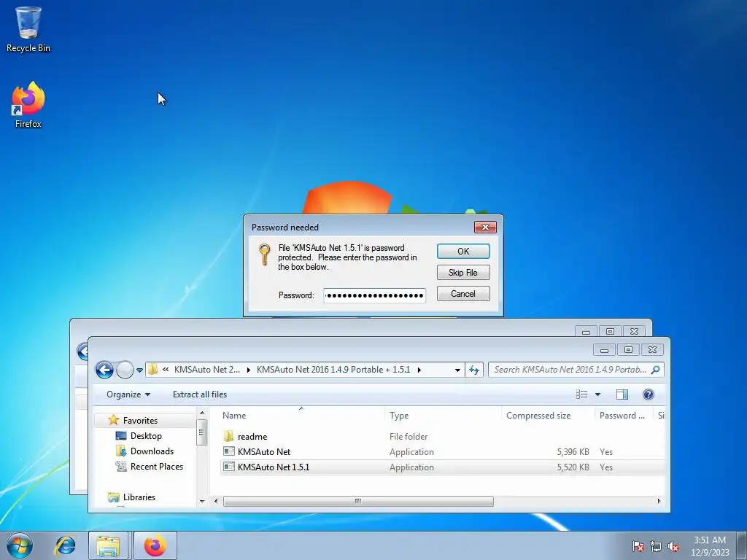This screenshot has height=560, width=747.
Task: Open the recent pages dropdown arrow
Action: point(139,370)
